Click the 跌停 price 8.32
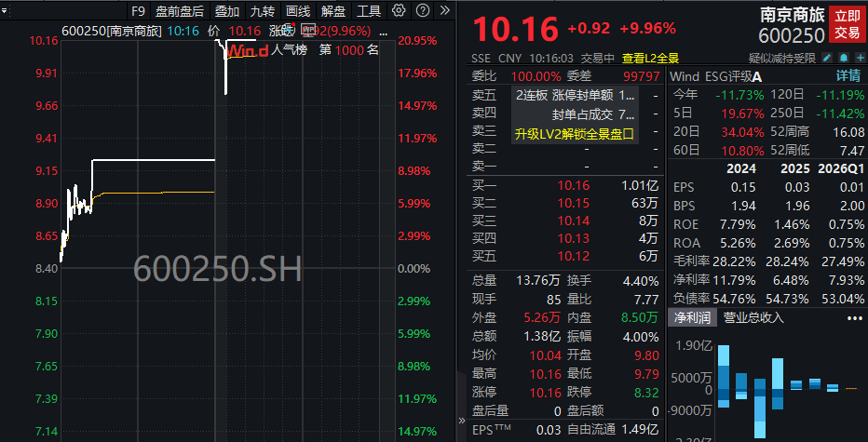Screen dimensions: 868x442 tap(647, 392)
